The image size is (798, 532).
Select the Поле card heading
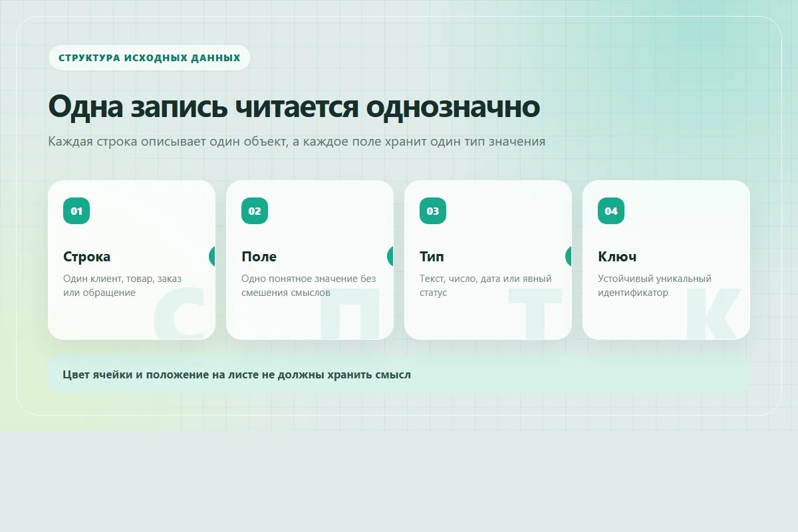(x=259, y=257)
